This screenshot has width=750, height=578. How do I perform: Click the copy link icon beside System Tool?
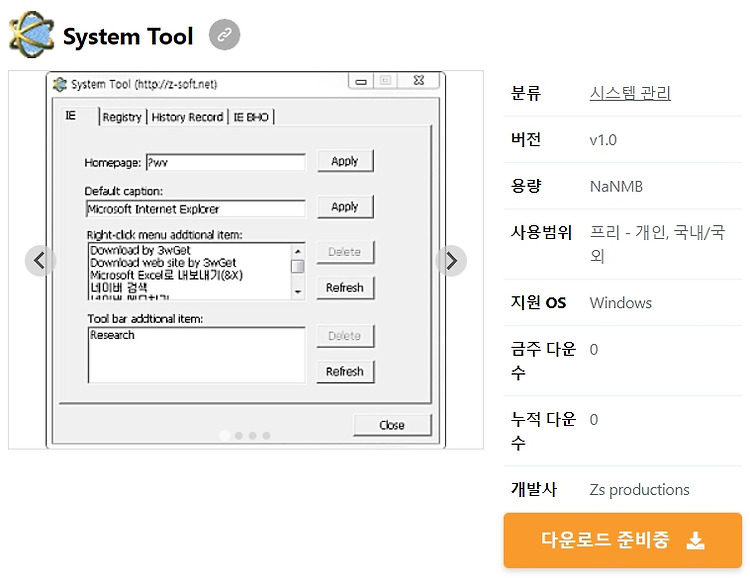[224, 34]
